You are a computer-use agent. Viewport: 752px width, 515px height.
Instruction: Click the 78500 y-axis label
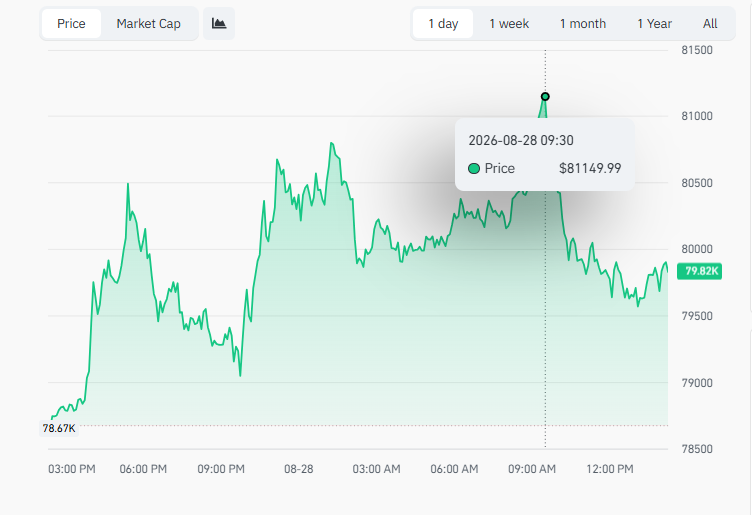point(697,449)
